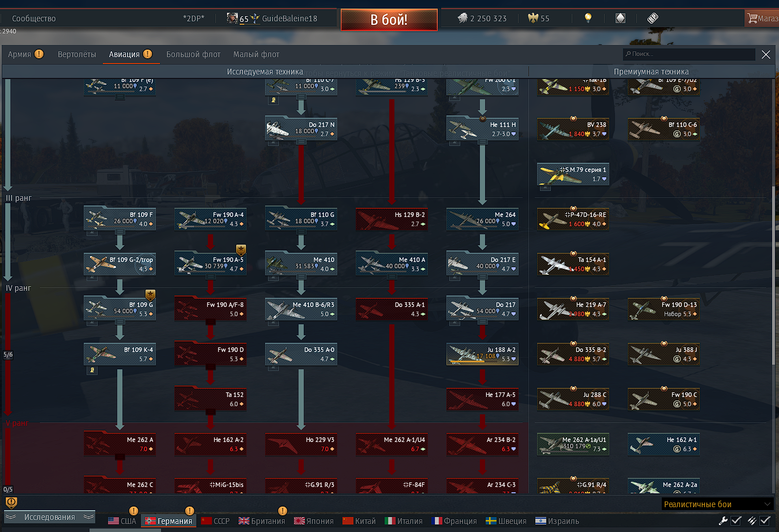Expand the group under Me 410

pos(301,277)
